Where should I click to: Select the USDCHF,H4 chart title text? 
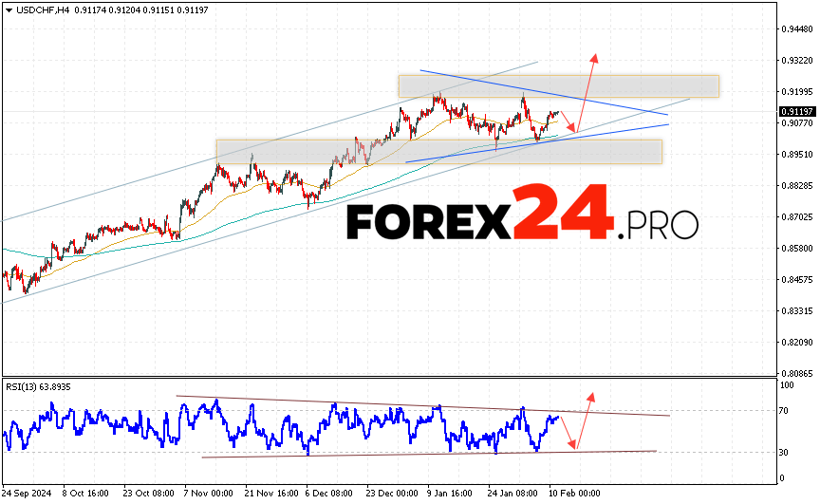click(x=42, y=9)
